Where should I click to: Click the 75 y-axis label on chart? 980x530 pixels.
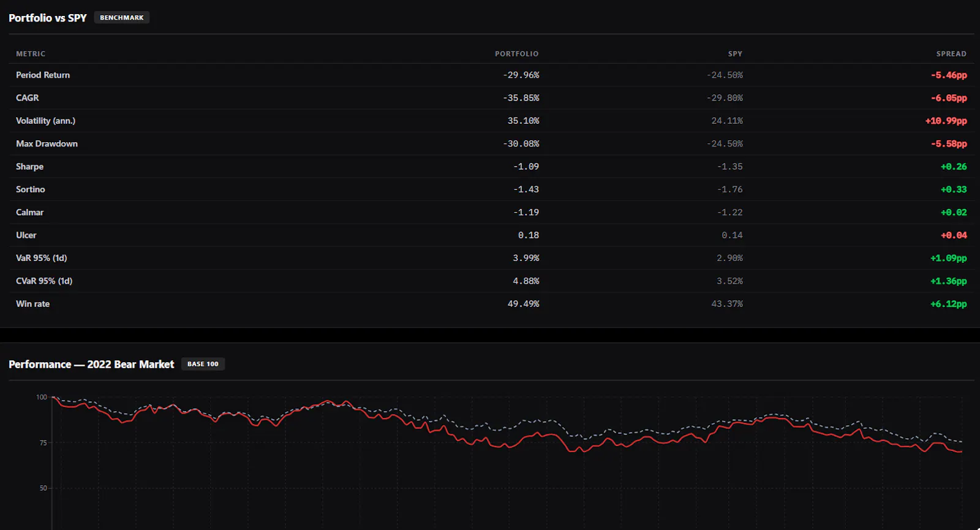pyautogui.click(x=43, y=442)
